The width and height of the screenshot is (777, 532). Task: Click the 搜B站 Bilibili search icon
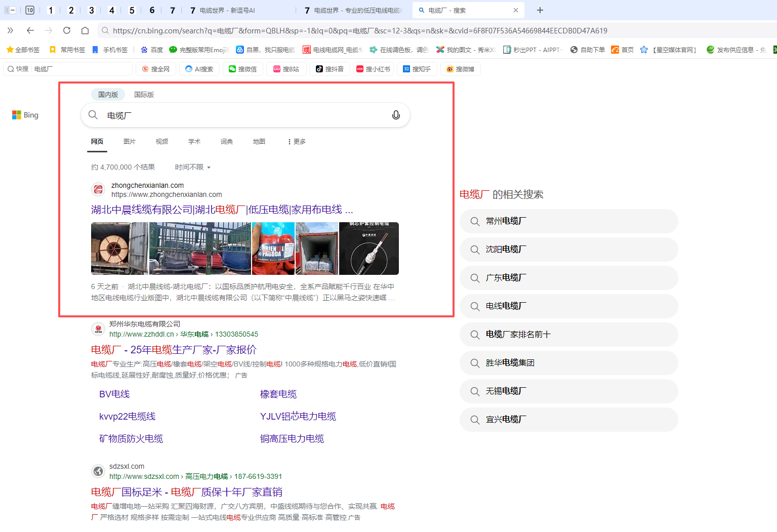(x=276, y=68)
